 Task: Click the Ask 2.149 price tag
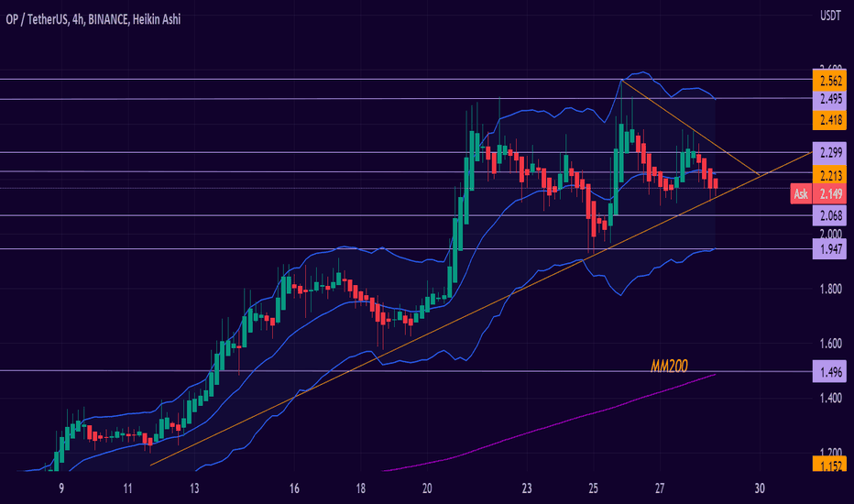(x=818, y=194)
